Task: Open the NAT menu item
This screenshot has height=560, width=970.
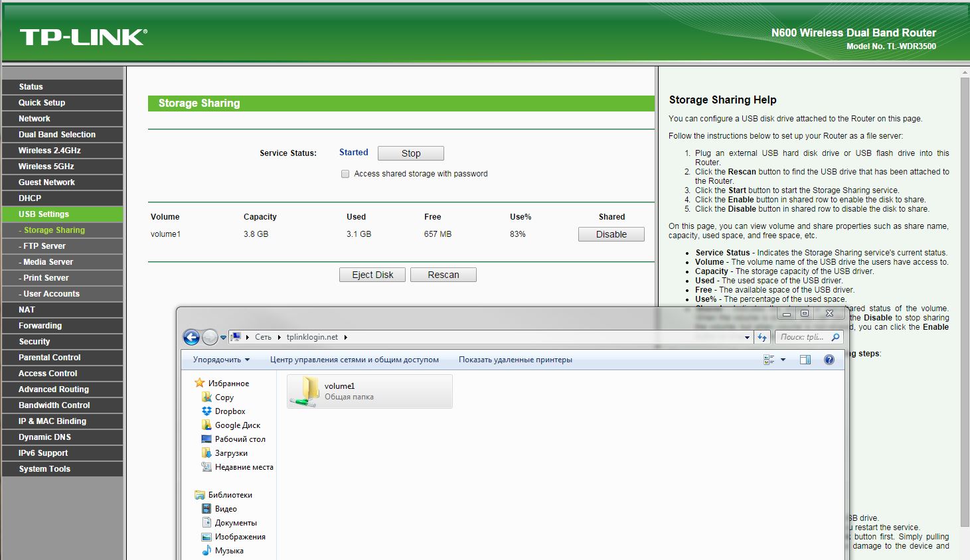Action: click(62, 310)
